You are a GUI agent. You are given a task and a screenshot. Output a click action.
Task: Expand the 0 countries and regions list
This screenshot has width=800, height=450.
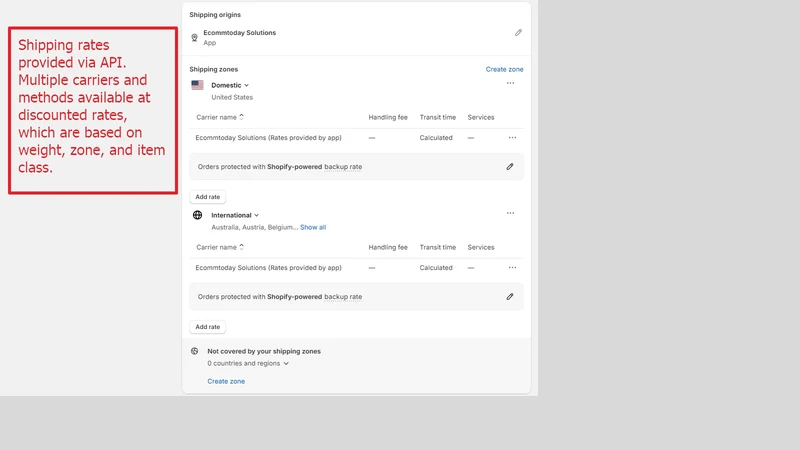click(248, 363)
